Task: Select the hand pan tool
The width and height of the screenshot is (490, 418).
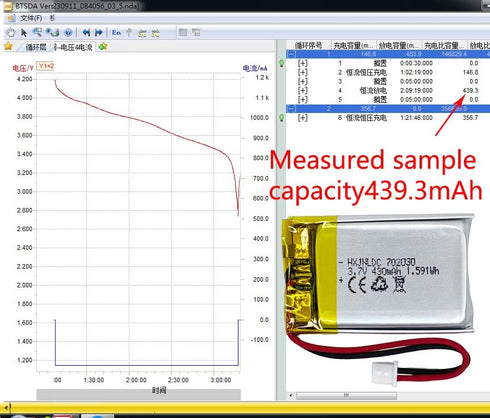Action: tap(11, 33)
